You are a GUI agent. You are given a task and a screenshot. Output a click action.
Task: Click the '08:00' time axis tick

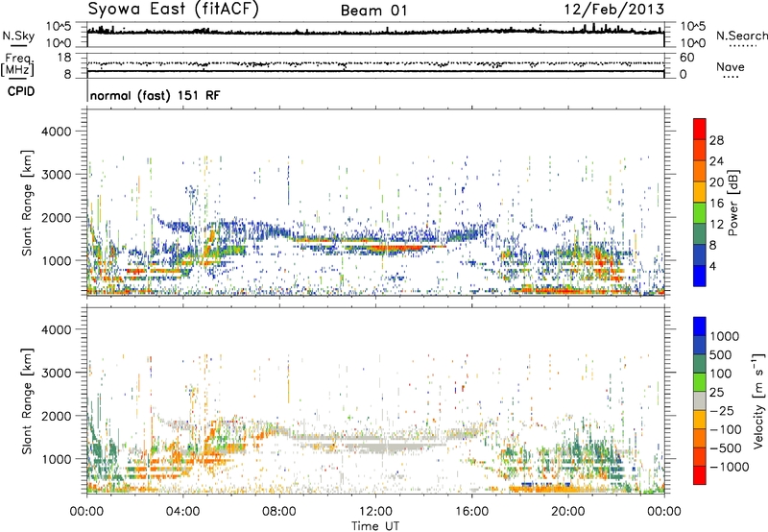click(x=279, y=511)
